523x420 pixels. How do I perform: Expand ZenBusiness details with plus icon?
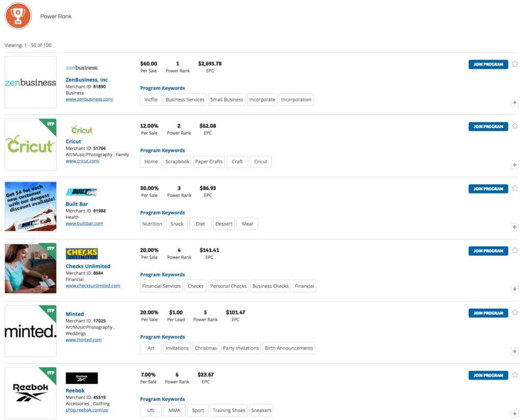point(515,103)
